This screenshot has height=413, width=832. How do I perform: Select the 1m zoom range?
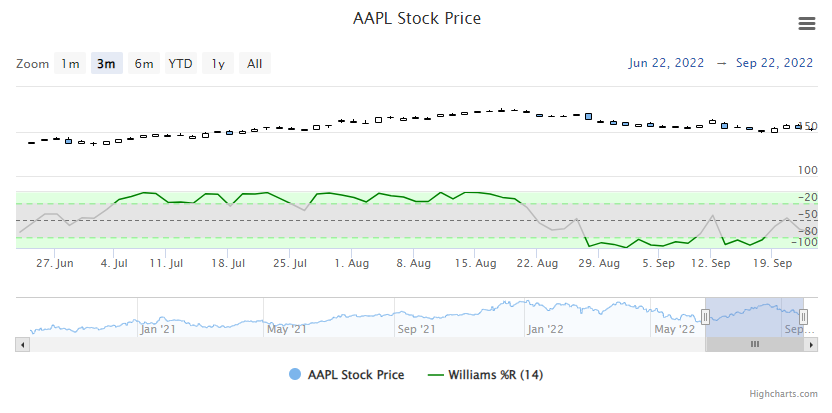pyautogui.click(x=70, y=64)
